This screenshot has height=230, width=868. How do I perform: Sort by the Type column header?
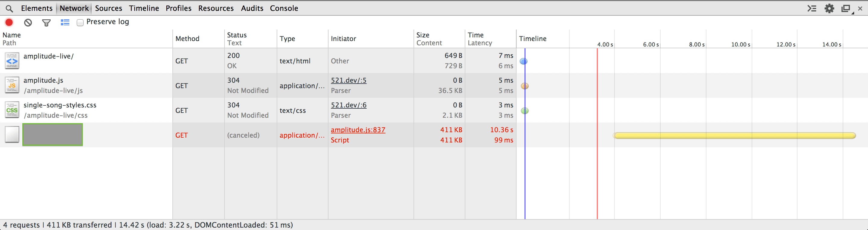pos(303,39)
